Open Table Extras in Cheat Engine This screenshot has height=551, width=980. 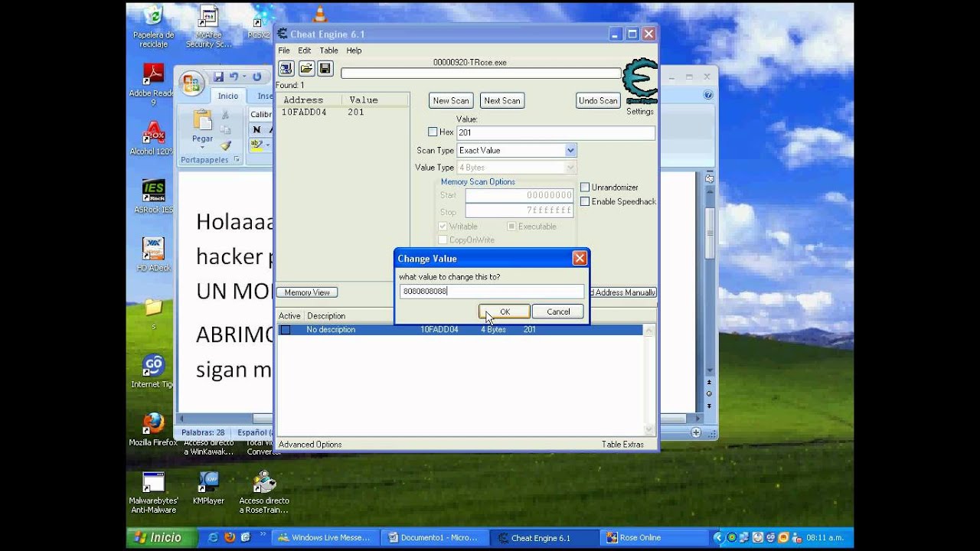click(x=622, y=444)
